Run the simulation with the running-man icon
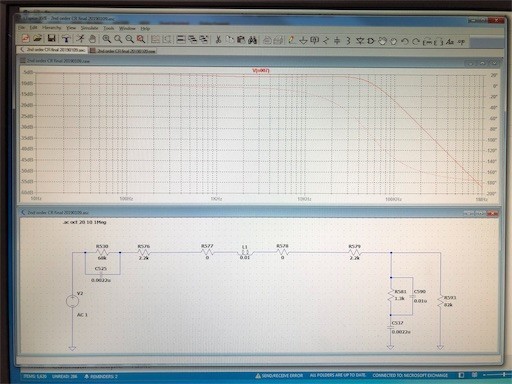This screenshot has width=512, height=384. coord(80,39)
